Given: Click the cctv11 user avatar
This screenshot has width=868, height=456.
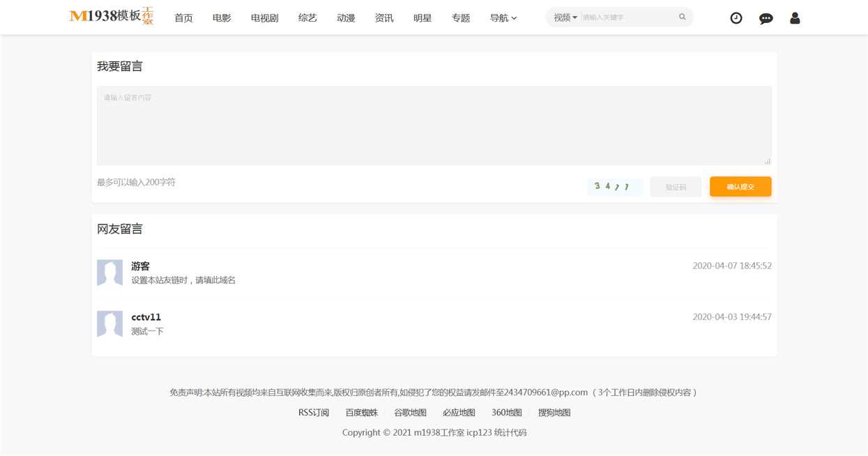Looking at the screenshot, I should tap(109, 324).
